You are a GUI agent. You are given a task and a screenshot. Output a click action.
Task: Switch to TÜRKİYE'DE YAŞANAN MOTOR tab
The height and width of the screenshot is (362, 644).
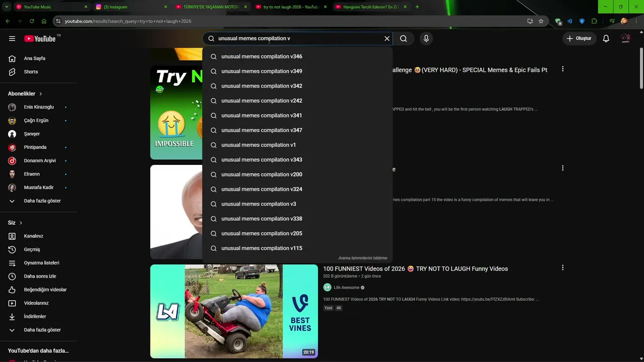point(211,7)
